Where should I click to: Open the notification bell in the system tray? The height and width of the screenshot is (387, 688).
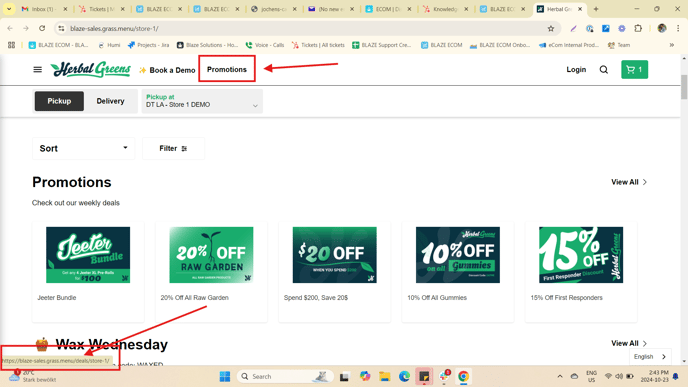click(x=676, y=376)
